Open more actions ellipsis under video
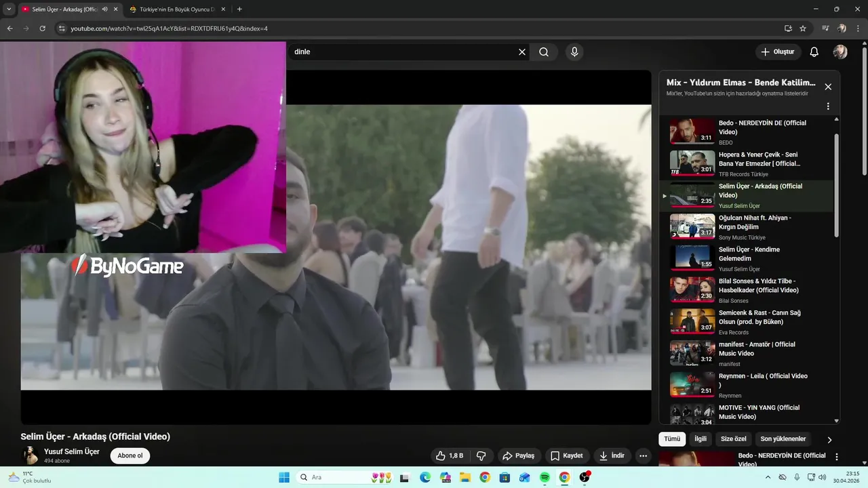This screenshot has width=868, height=488. coord(643,456)
